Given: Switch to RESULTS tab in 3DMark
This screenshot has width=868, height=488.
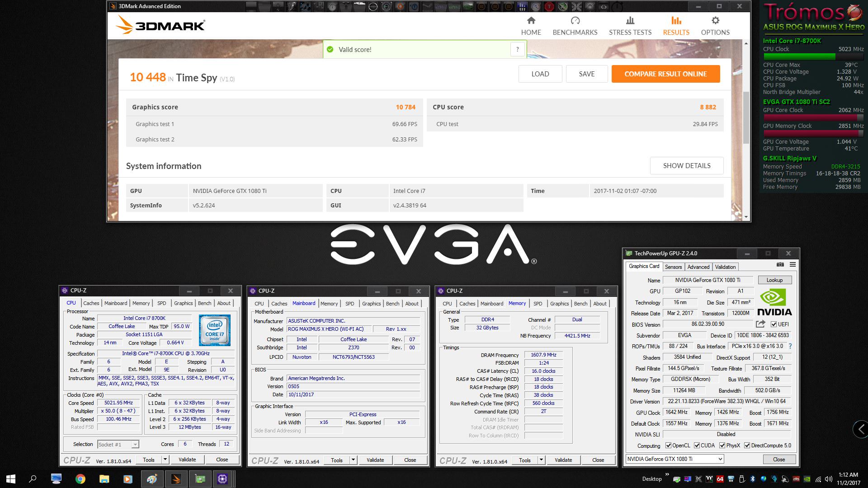Looking at the screenshot, I should pos(676,26).
